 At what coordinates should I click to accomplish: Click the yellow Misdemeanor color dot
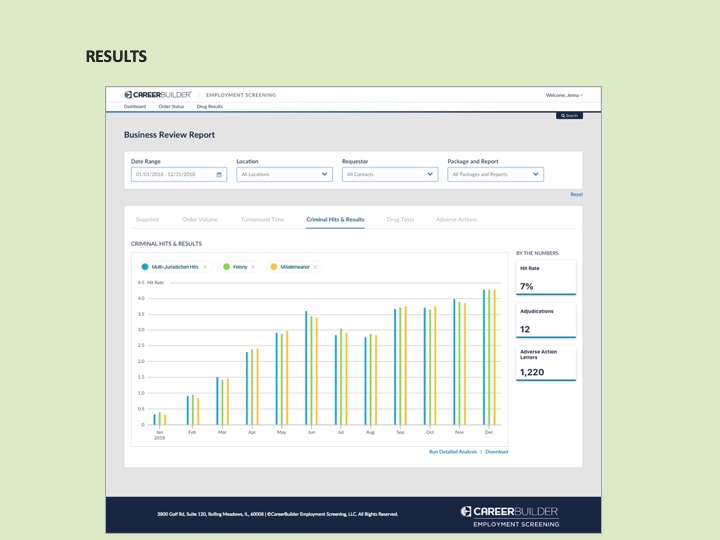[x=274, y=267]
